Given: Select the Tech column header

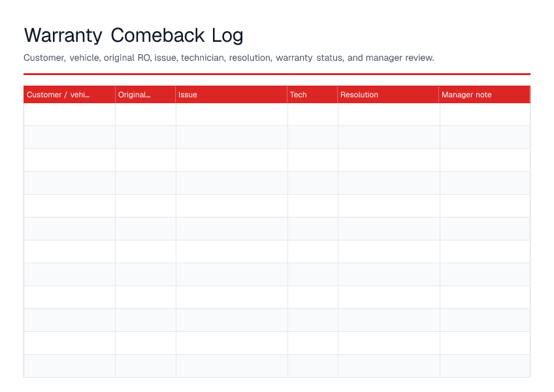Looking at the screenshot, I should click(x=312, y=94).
